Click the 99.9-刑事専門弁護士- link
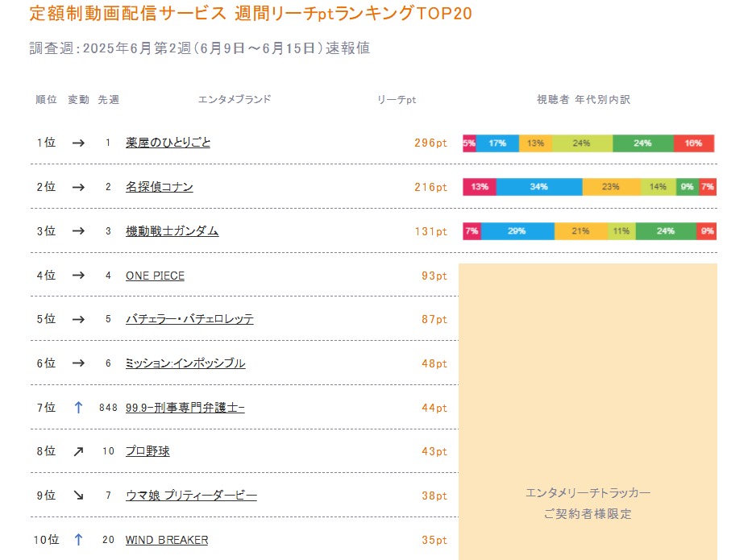Image resolution: width=752 pixels, height=560 pixels. (x=185, y=408)
